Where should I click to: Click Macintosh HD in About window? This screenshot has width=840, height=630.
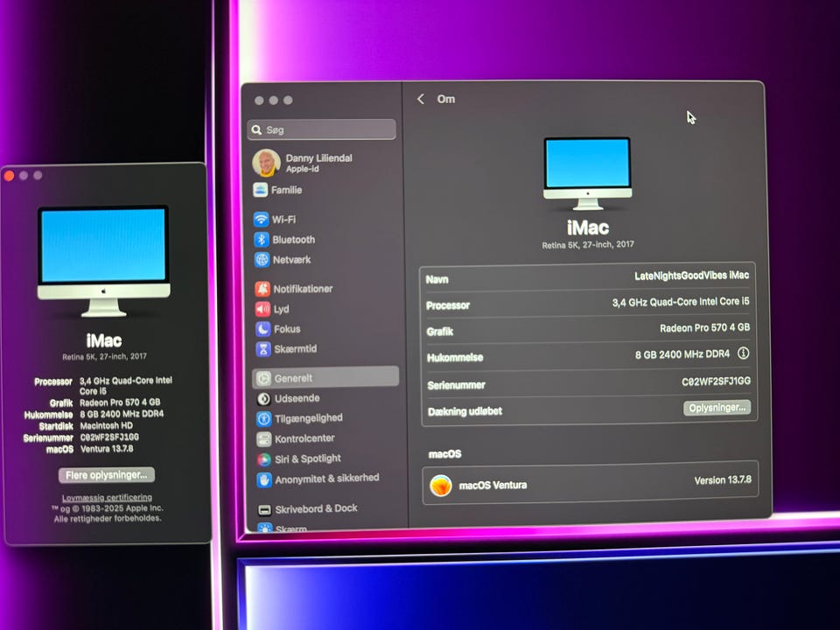[x=107, y=426]
